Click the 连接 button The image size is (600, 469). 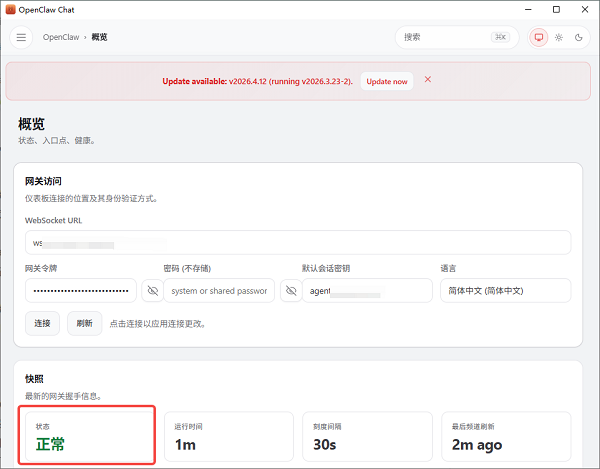coord(42,323)
